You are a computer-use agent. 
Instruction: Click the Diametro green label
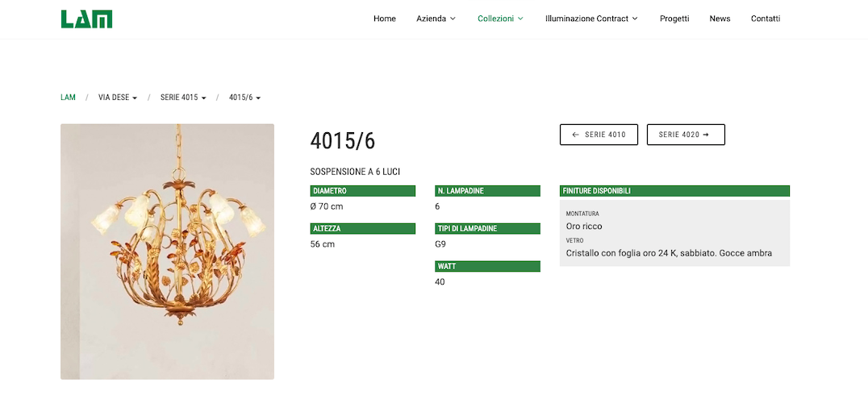pyautogui.click(x=363, y=191)
